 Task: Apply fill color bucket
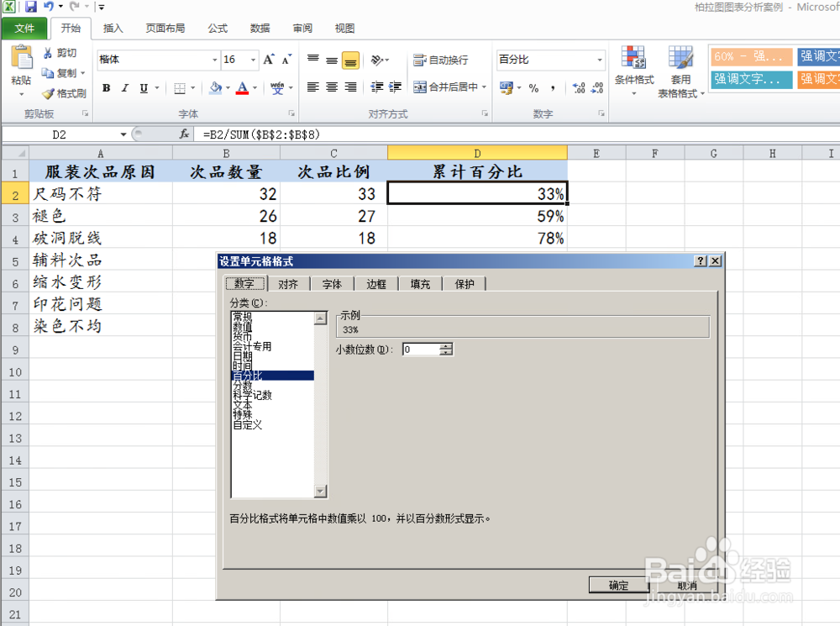tap(216, 88)
